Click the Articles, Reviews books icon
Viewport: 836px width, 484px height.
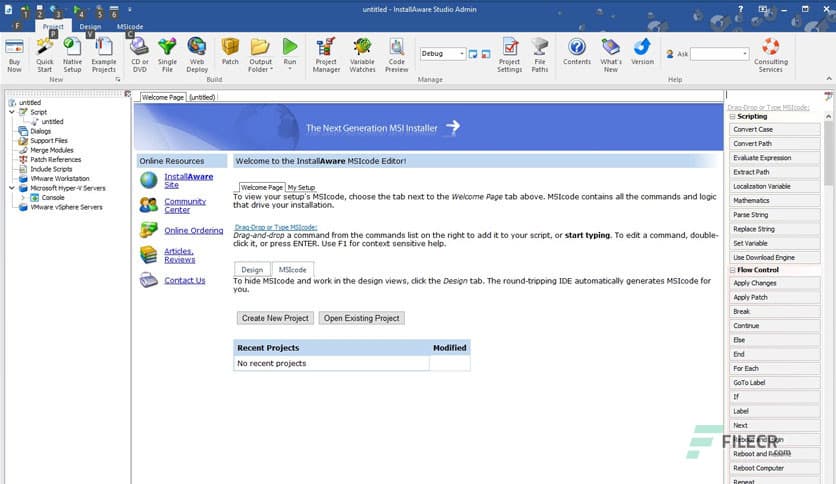coord(149,255)
